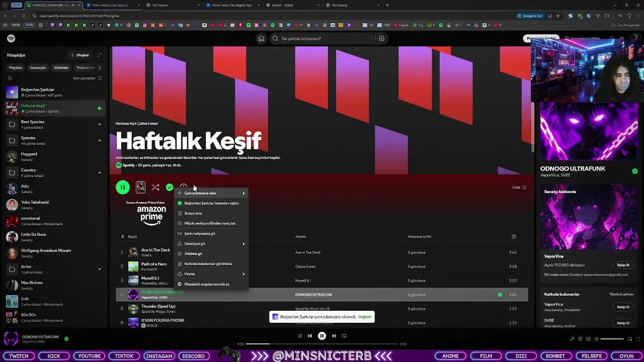Viewport: 644px width, 362px height.
Task: Focus the Ne çalmak istiyorsun search field
Action: 322,39
